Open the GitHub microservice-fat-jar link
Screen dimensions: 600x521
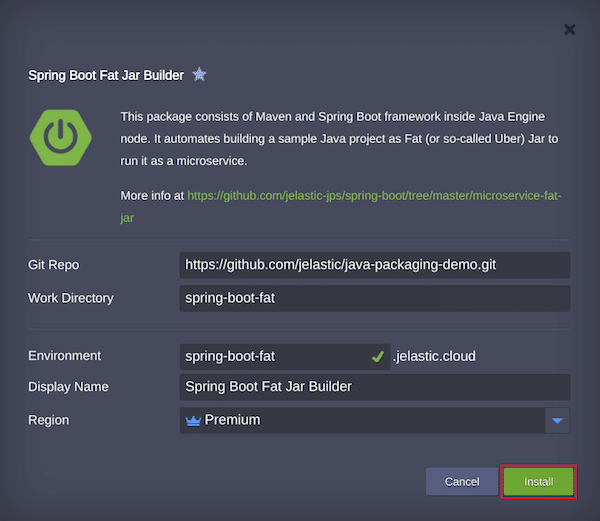point(341,207)
